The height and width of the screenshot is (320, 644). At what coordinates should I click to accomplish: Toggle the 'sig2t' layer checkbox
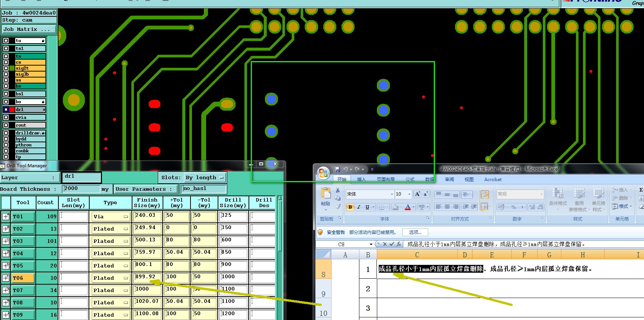click(x=6, y=68)
